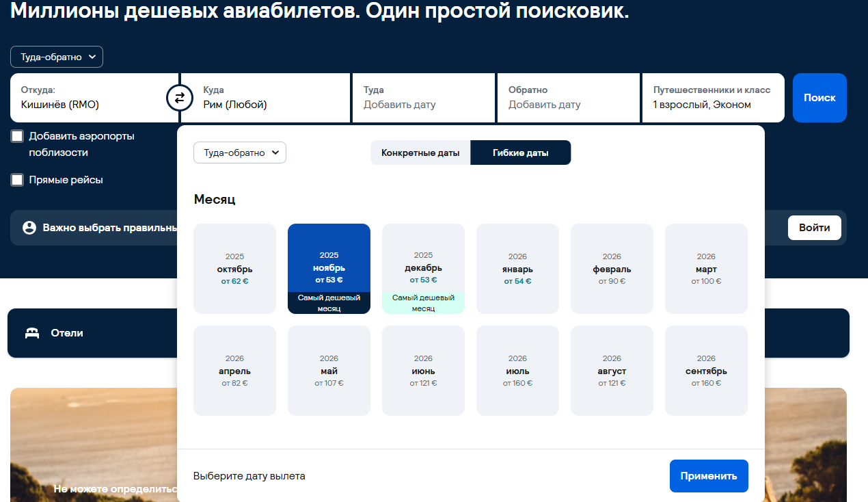Viewport: 868px width, 502px height.
Task: Toggle the direct flights checkbox
Action: [17, 180]
